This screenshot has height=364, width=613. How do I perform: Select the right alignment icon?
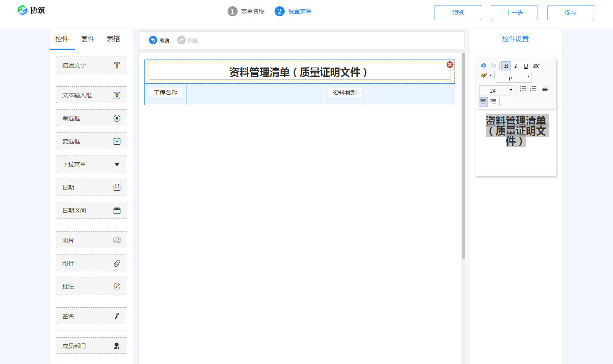[x=493, y=101]
